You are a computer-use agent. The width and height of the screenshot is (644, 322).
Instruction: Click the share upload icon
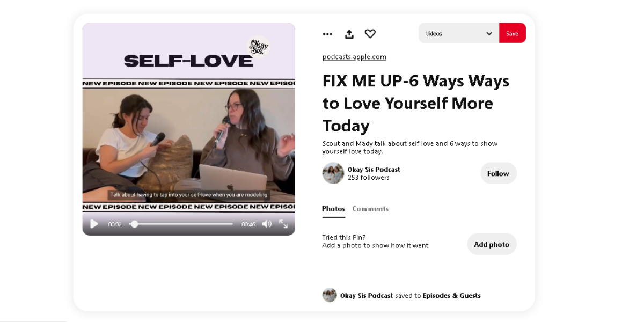click(349, 34)
